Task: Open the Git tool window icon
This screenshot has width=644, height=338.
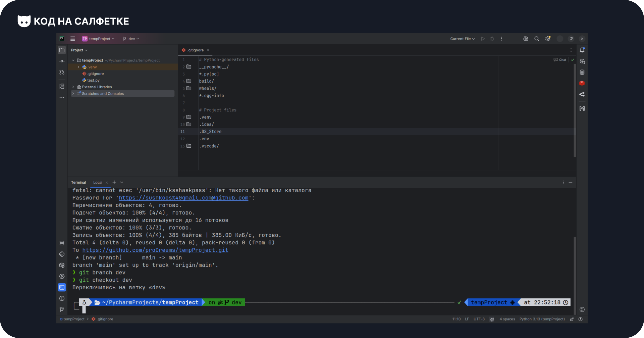Action: pyautogui.click(x=62, y=309)
